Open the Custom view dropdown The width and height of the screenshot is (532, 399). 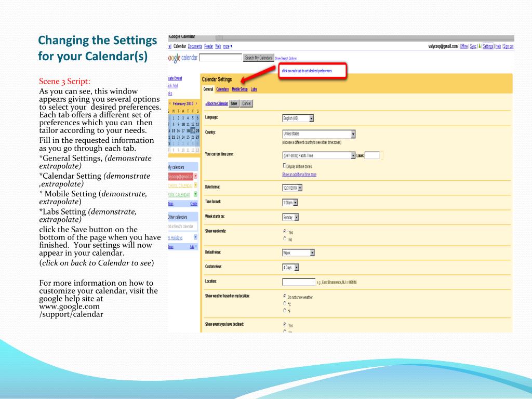(290, 268)
